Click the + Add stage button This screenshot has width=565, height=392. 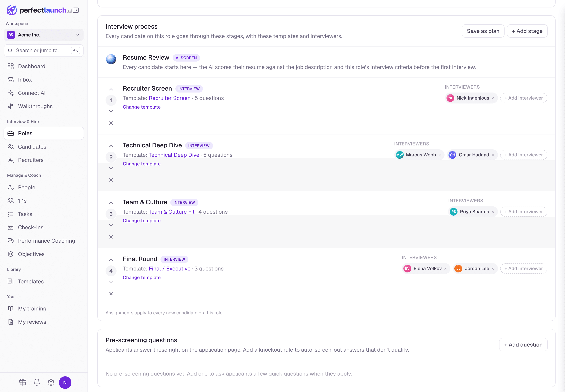pyautogui.click(x=527, y=31)
